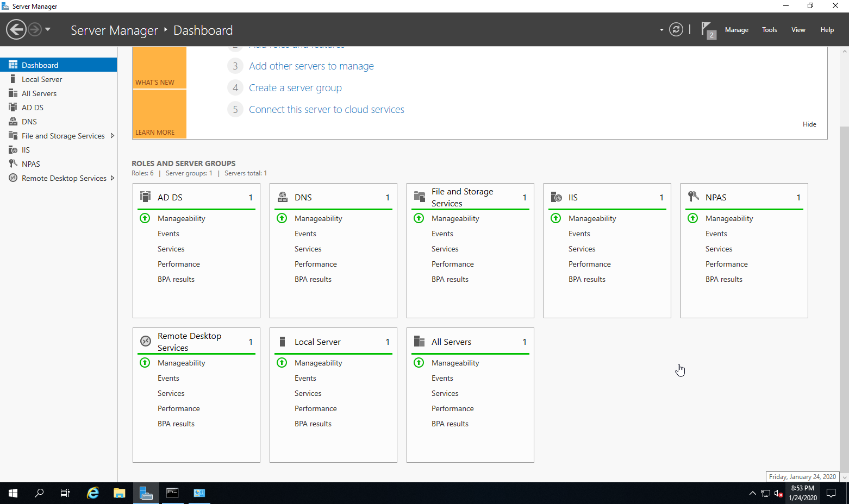Click the All Servers tile title
Viewport: 849px width, 504px height.
pos(452,342)
